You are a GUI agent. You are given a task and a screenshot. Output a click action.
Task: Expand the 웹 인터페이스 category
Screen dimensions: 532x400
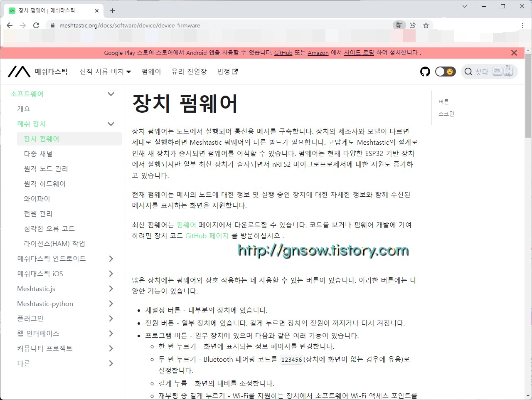pyautogui.click(x=111, y=333)
